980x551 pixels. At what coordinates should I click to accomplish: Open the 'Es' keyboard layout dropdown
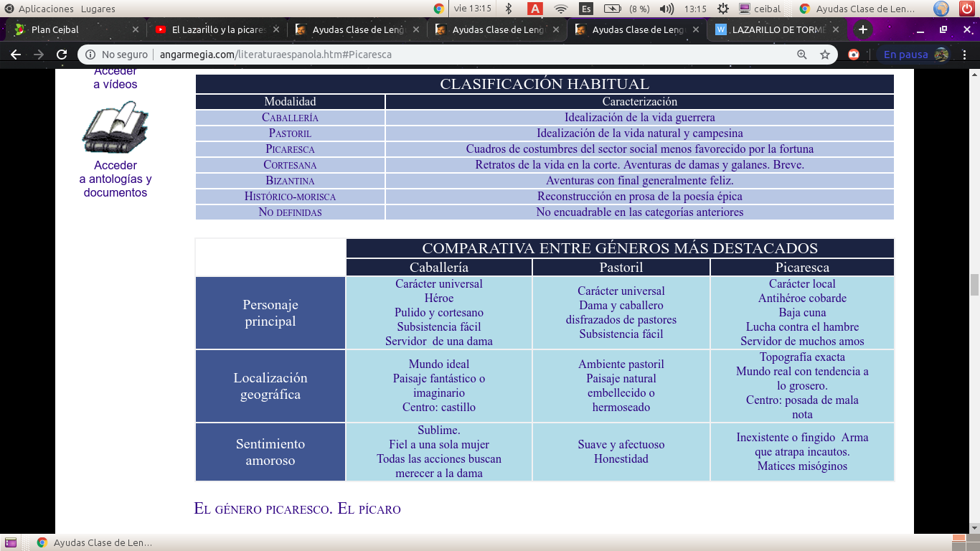pos(586,9)
